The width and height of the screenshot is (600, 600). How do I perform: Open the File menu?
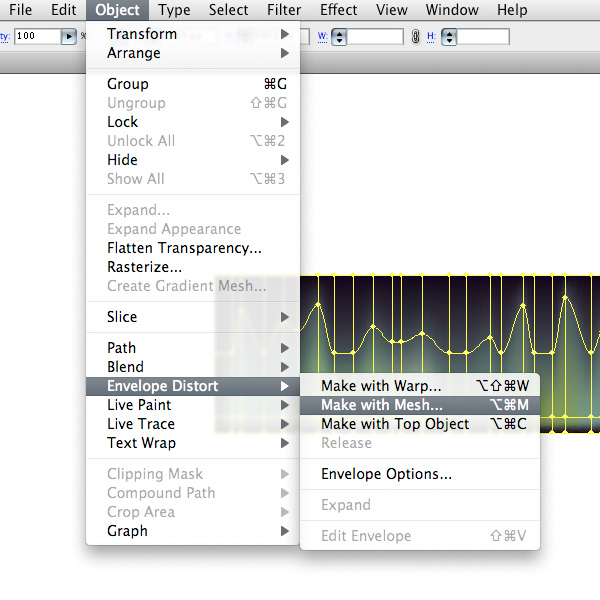(20, 10)
